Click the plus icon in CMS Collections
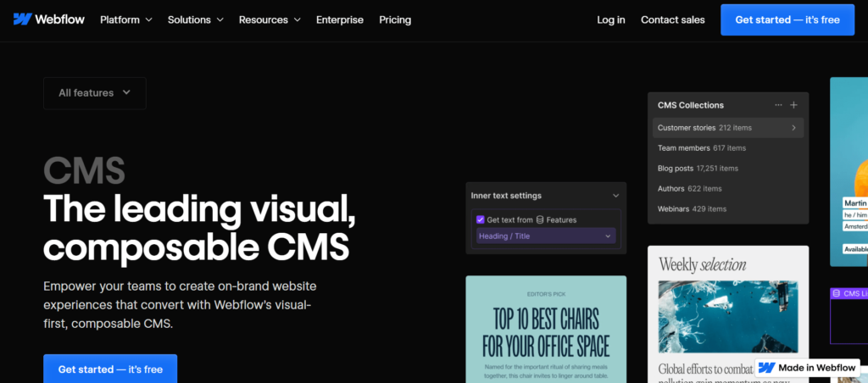The height and width of the screenshot is (383, 868). pyautogui.click(x=793, y=105)
